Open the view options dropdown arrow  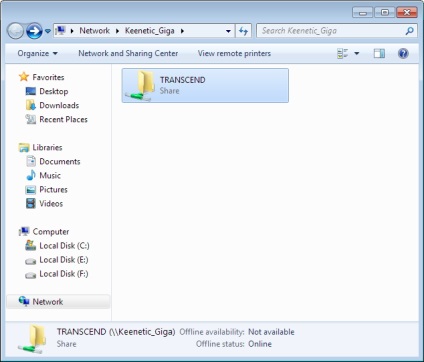(357, 53)
